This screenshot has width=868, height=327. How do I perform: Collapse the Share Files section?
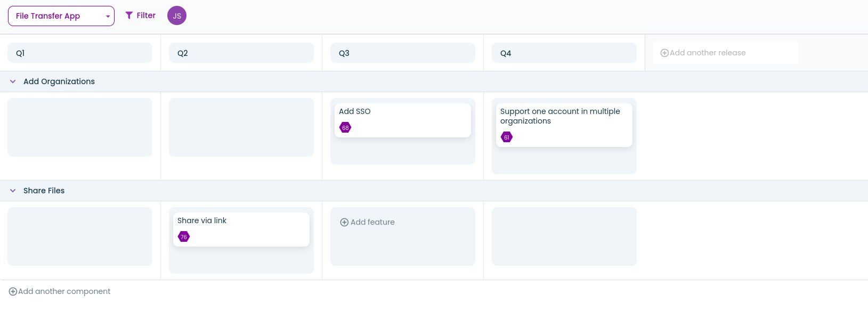[13, 191]
